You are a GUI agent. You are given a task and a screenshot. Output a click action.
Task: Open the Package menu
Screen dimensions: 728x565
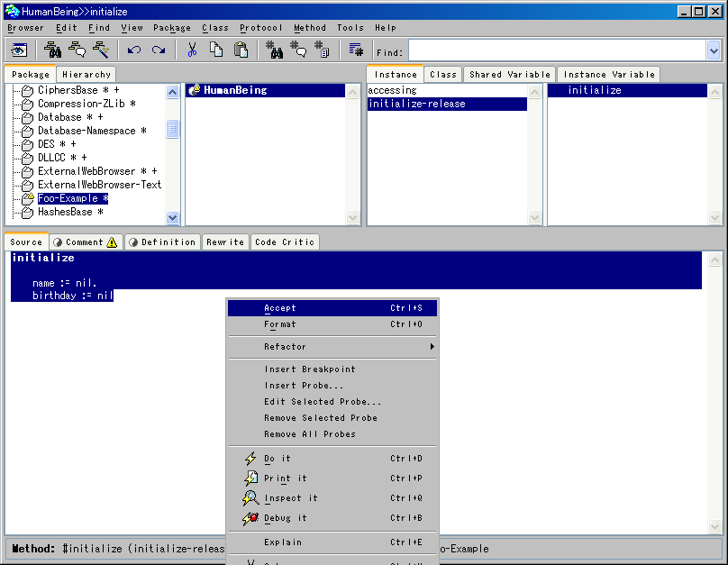pos(172,28)
